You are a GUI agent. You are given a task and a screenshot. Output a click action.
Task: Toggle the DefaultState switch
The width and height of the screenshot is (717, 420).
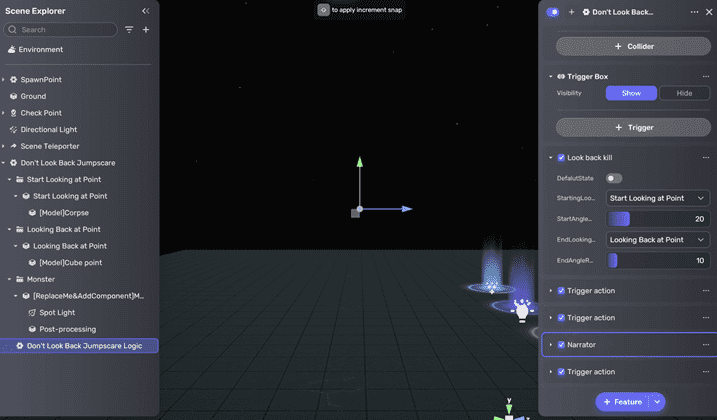coord(614,178)
